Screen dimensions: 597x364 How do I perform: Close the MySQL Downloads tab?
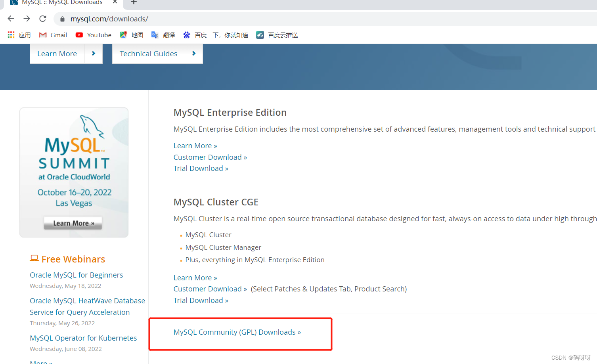(115, 2)
